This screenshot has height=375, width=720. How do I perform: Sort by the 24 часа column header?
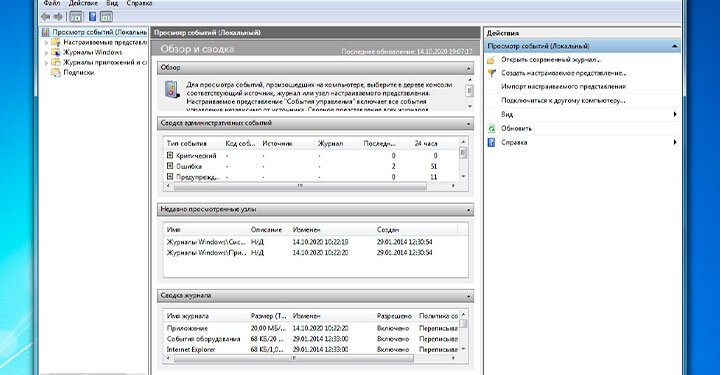tap(426, 144)
